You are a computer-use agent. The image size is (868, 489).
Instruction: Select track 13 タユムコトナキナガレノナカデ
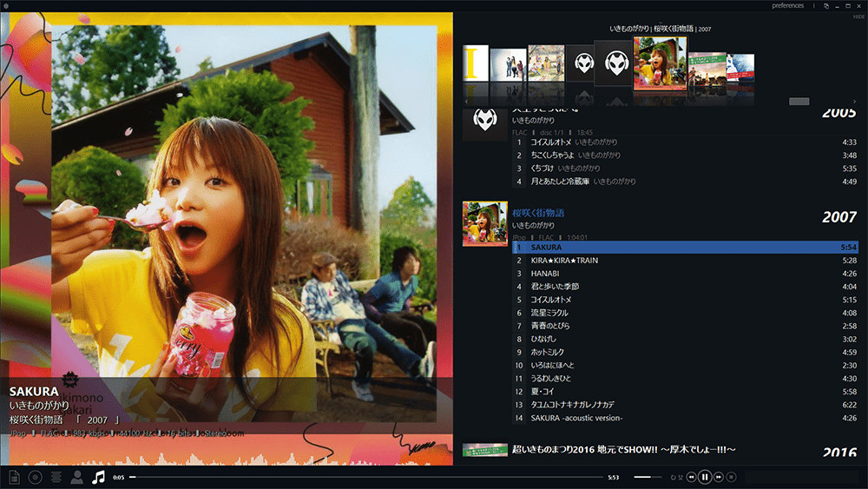[x=686, y=405]
